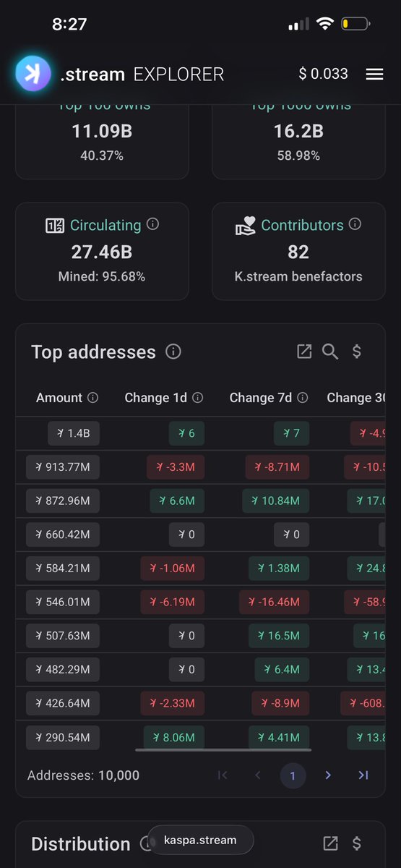Open the hamburger menu
This screenshot has width=401, height=868.
pyautogui.click(x=374, y=74)
